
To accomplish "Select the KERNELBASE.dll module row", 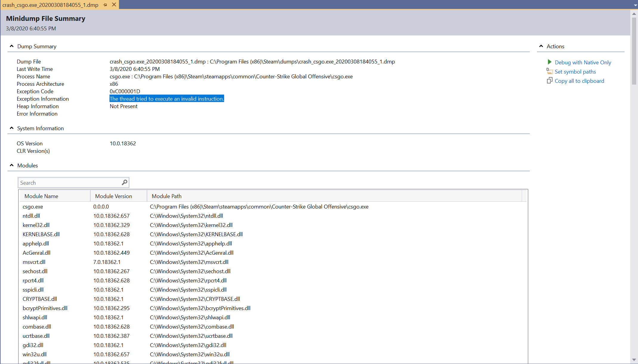I will (273, 234).
